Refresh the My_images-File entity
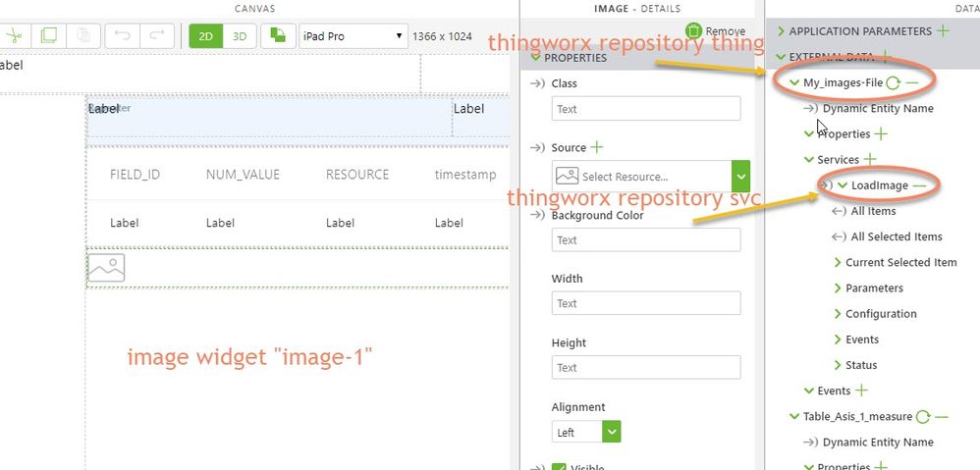 click(894, 82)
